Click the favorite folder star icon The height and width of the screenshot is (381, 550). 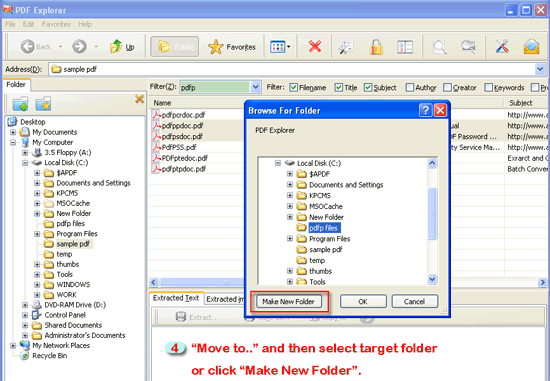[x=43, y=104]
